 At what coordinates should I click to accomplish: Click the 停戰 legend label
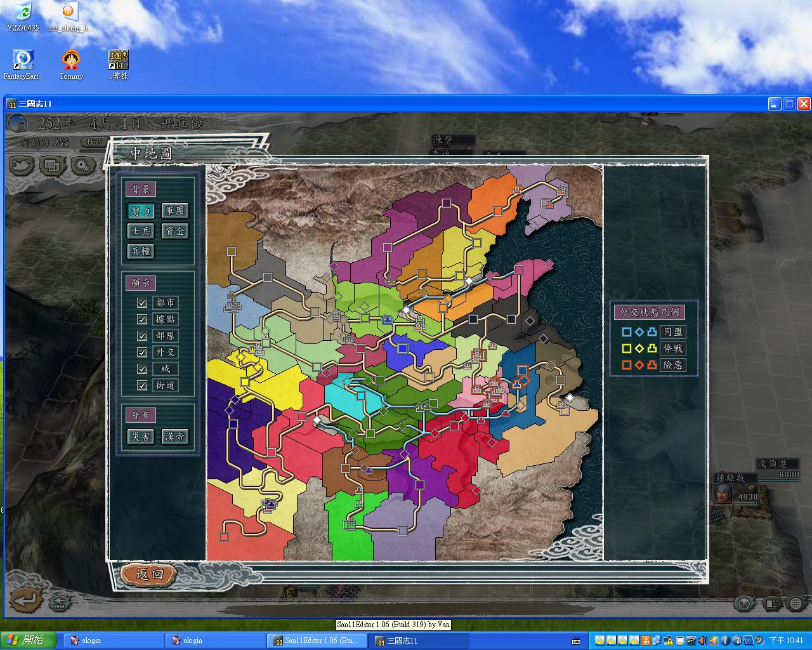coord(672,348)
